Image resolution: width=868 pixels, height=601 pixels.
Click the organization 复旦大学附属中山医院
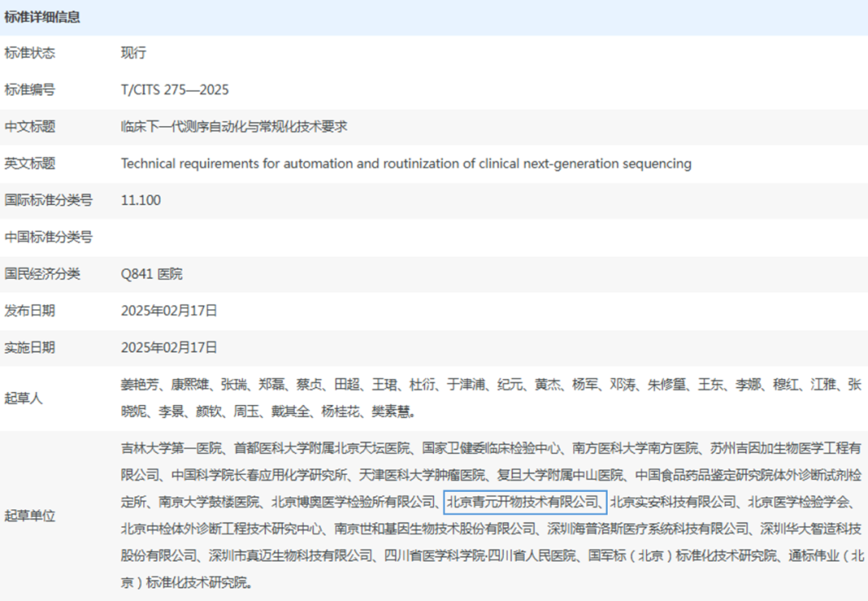(x=560, y=475)
